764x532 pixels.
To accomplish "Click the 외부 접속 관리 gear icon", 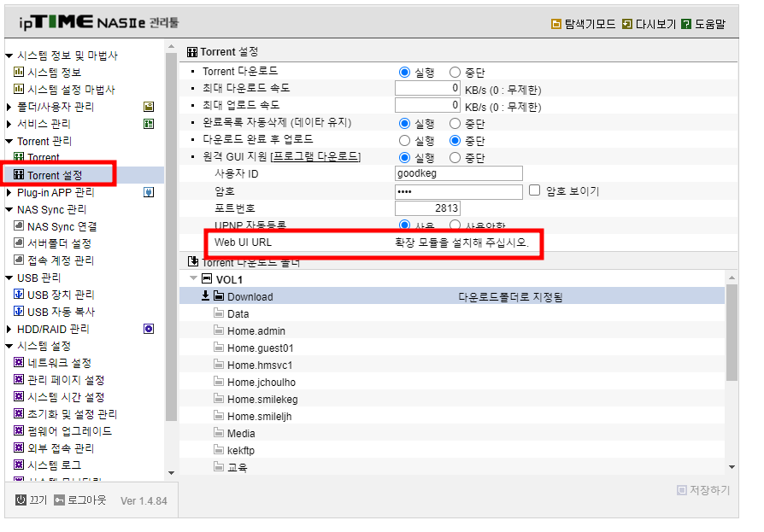I will [19, 447].
